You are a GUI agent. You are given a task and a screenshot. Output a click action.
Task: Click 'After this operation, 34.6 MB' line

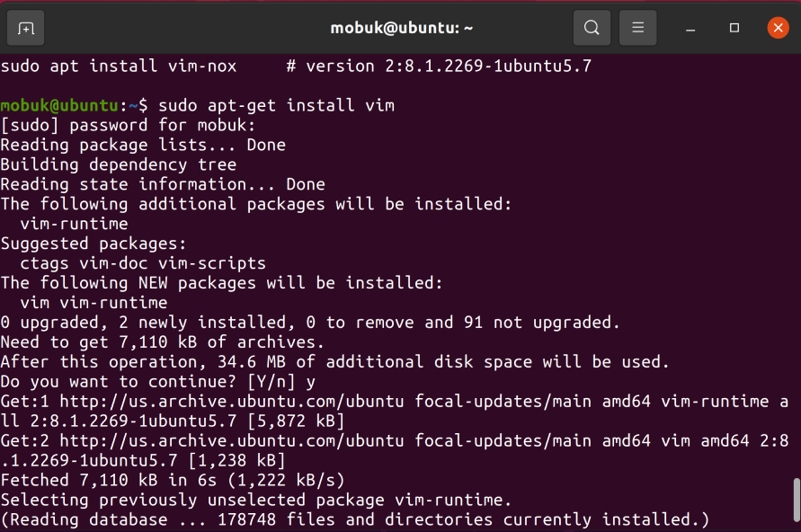point(334,362)
